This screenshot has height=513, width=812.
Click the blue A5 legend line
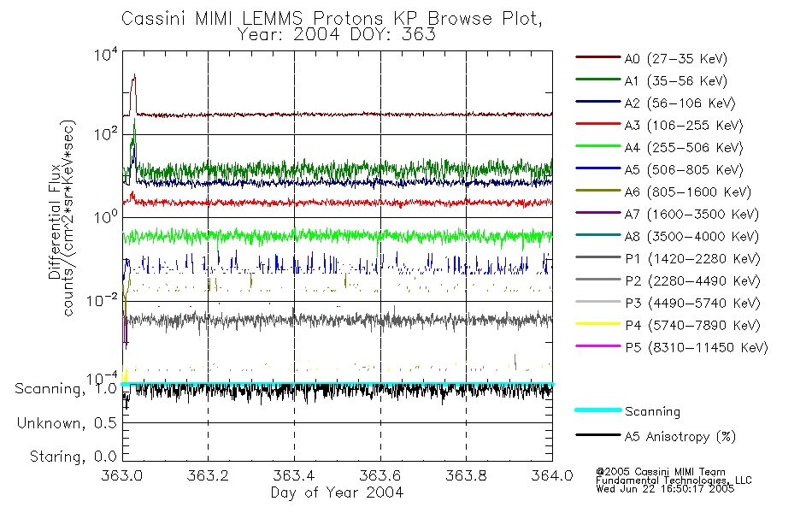[598, 168]
